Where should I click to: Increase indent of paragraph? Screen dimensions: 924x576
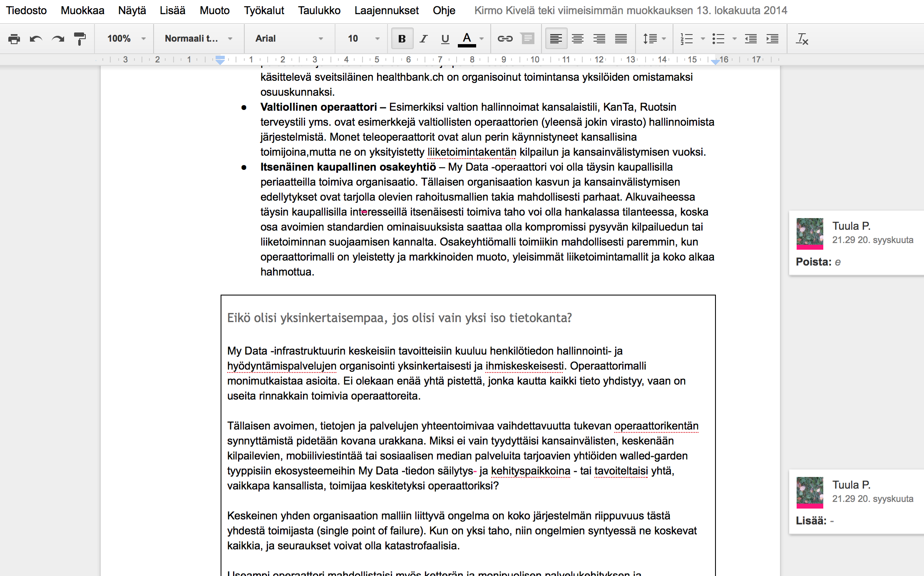coord(772,39)
